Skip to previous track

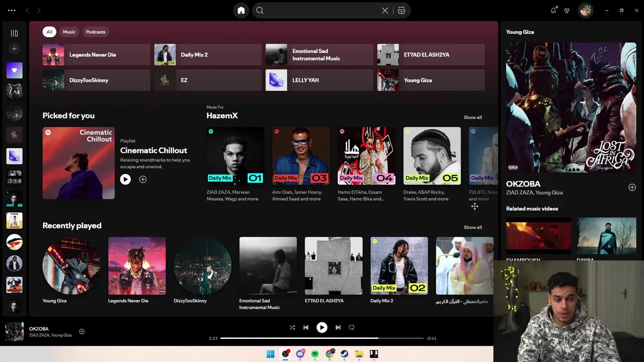tap(306, 327)
